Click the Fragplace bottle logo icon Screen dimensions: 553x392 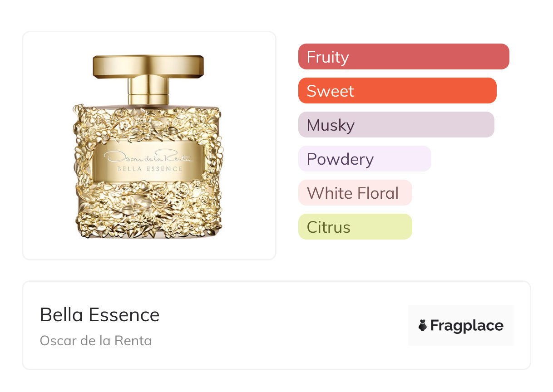tap(423, 325)
